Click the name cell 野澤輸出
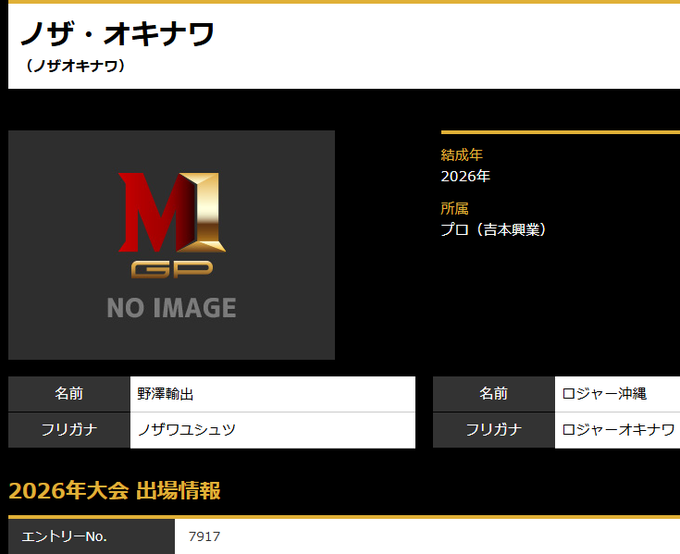680x554 pixels. [x=272, y=394]
